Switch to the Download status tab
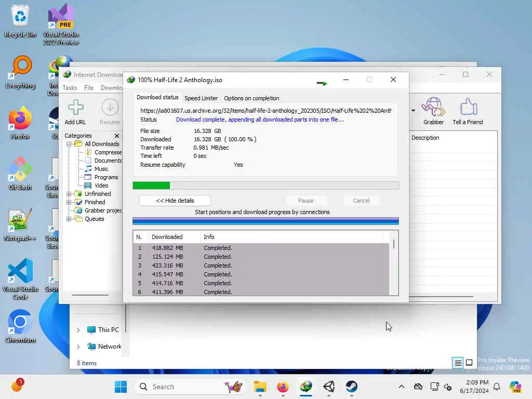The image size is (532, 399). 157,97
